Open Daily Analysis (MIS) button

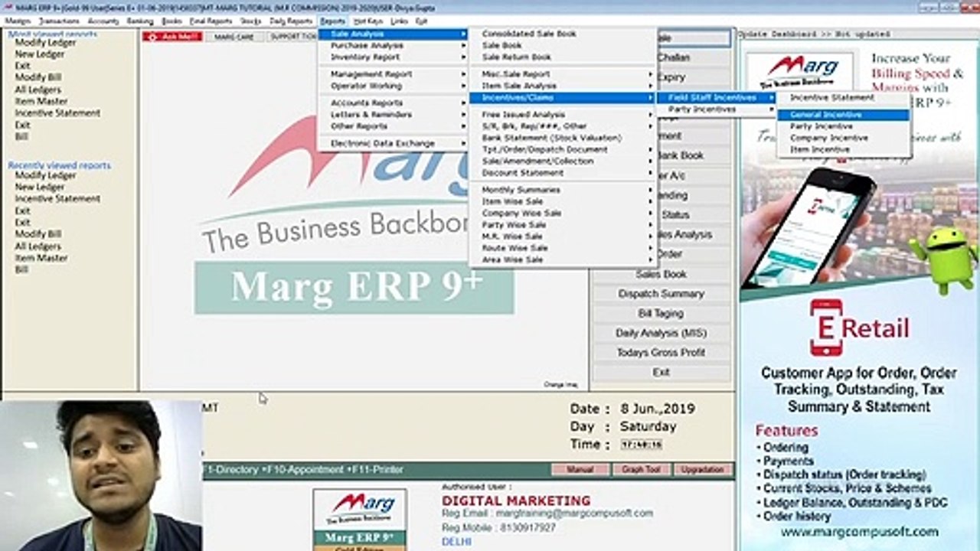661,334
